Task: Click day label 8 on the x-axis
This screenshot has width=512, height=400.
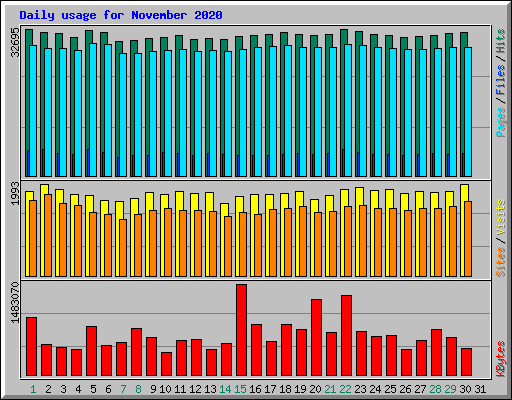Action: click(138, 389)
